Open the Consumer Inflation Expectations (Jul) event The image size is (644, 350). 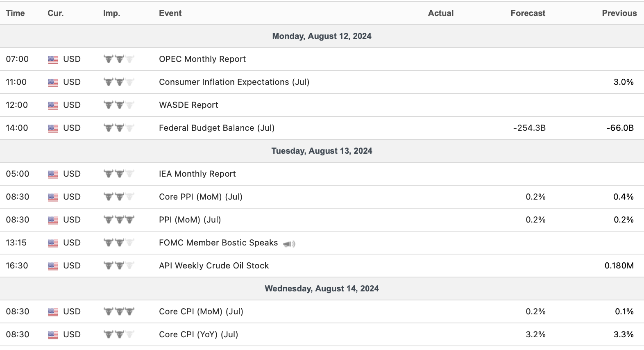pos(234,82)
